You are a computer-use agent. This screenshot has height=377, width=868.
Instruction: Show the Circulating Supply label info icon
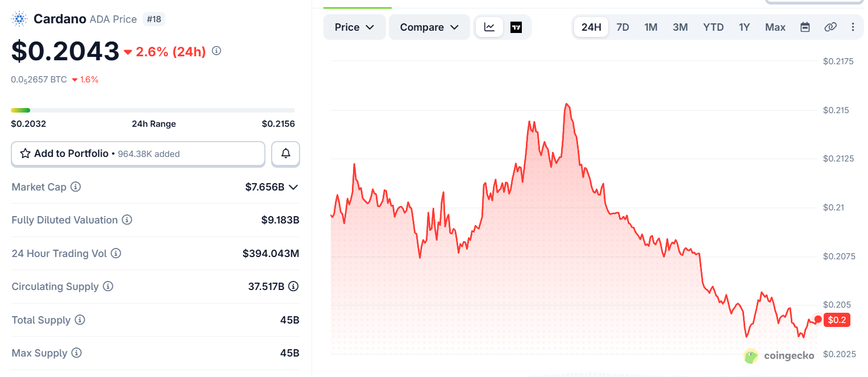pyautogui.click(x=108, y=286)
